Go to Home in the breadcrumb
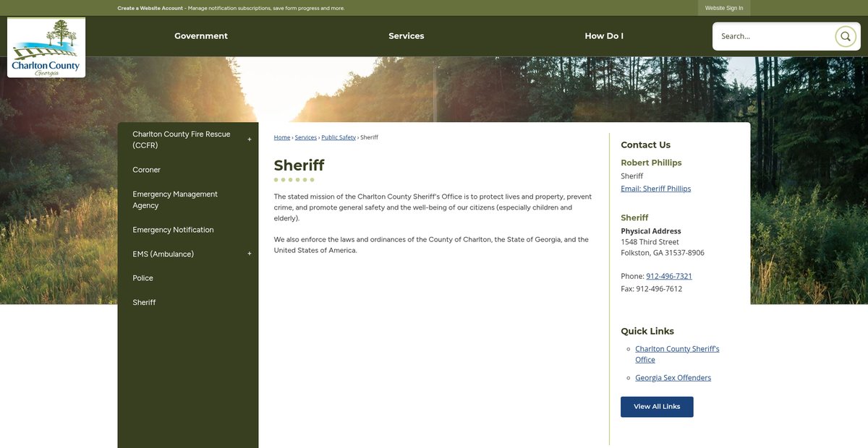The height and width of the screenshot is (448, 868). tap(281, 137)
